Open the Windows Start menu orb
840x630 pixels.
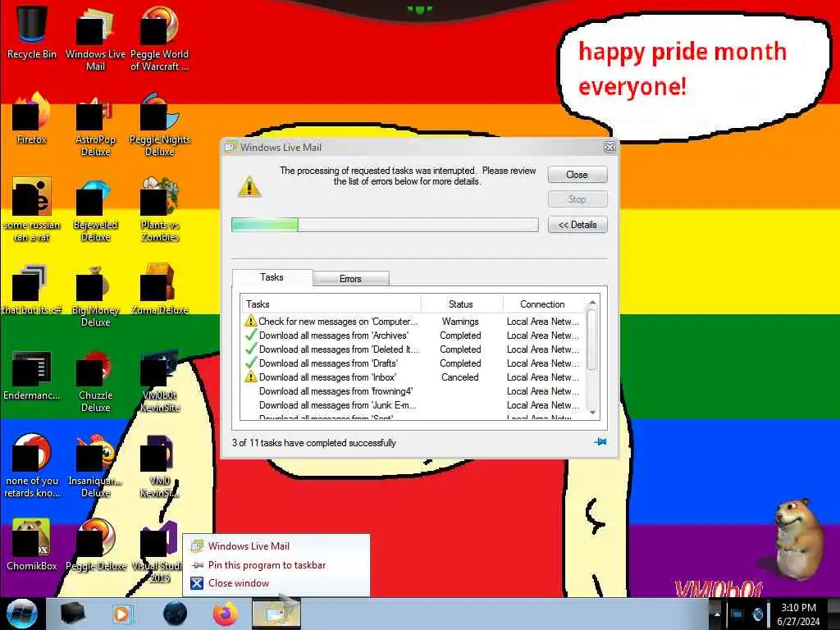(22, 614)
